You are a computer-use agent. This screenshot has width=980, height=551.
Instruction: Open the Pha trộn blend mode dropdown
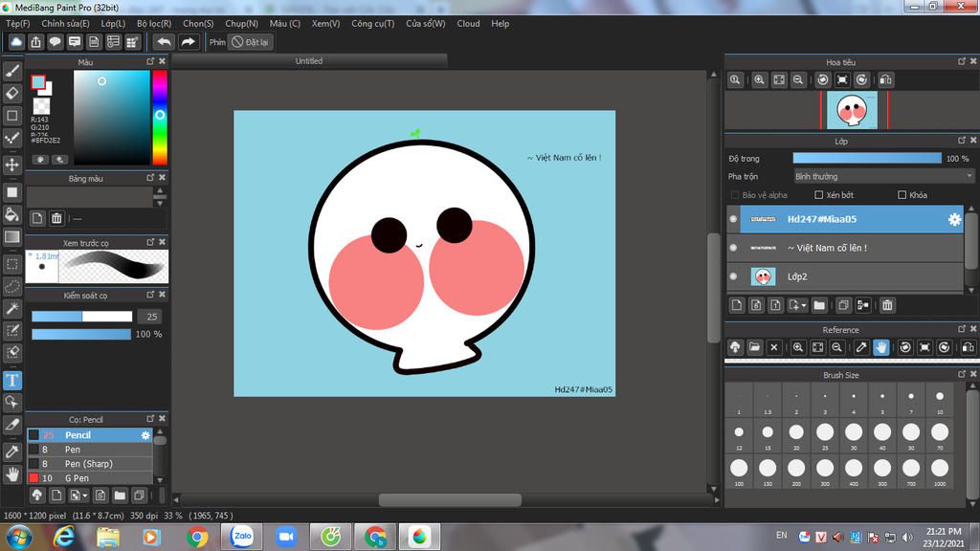882,176
